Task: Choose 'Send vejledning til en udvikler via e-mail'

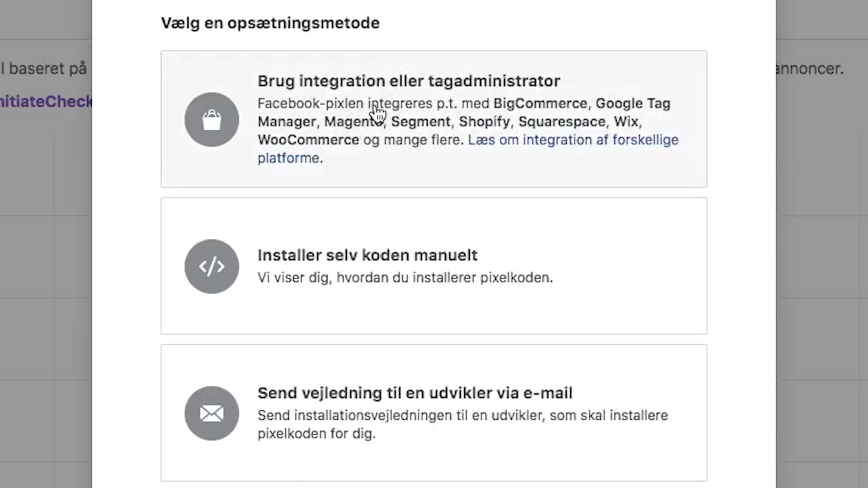Action: coord(415,393)
